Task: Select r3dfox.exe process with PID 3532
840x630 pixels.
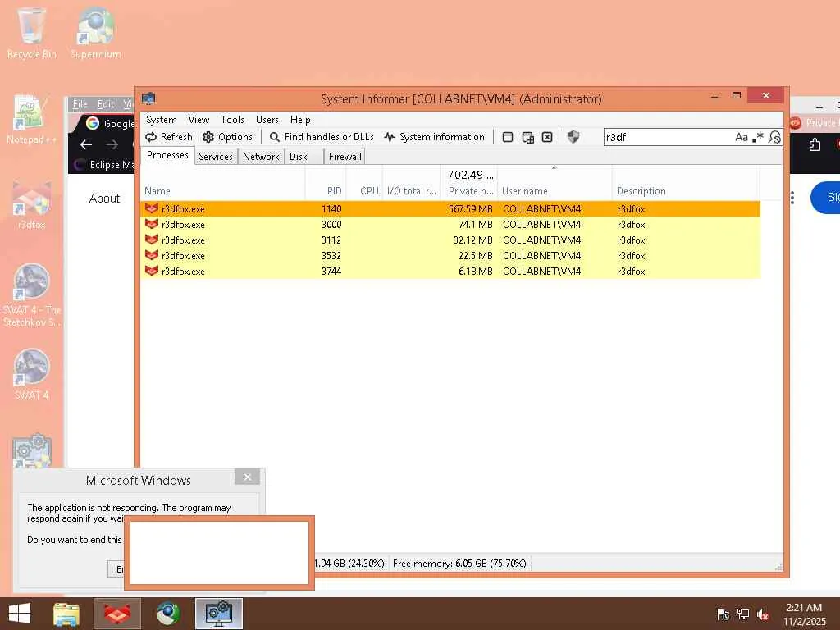Action: 450,256
